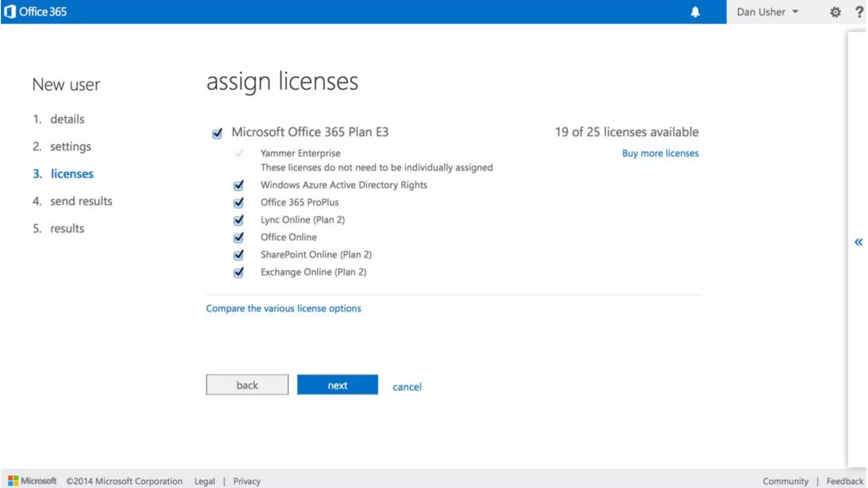Uncheck Windows Azure Active Directory Rights
The height and width of the screenshot is (488, 868).
[239, 185]
